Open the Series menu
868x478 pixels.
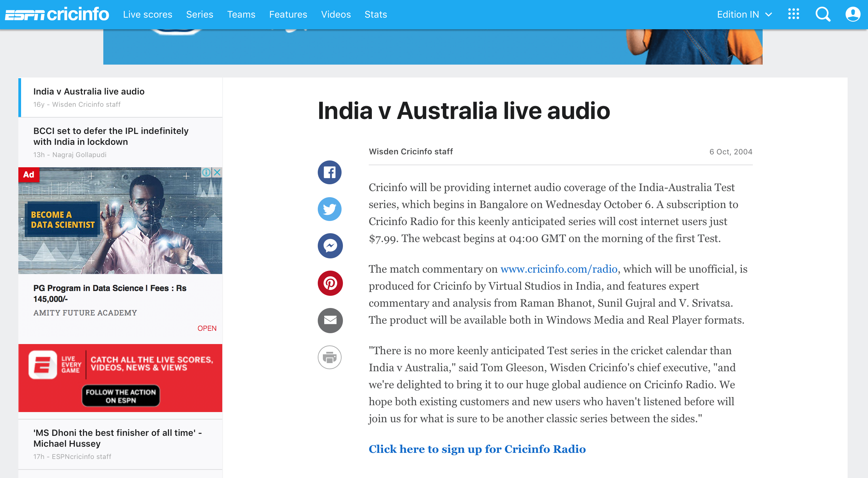[x=199, y=14]
